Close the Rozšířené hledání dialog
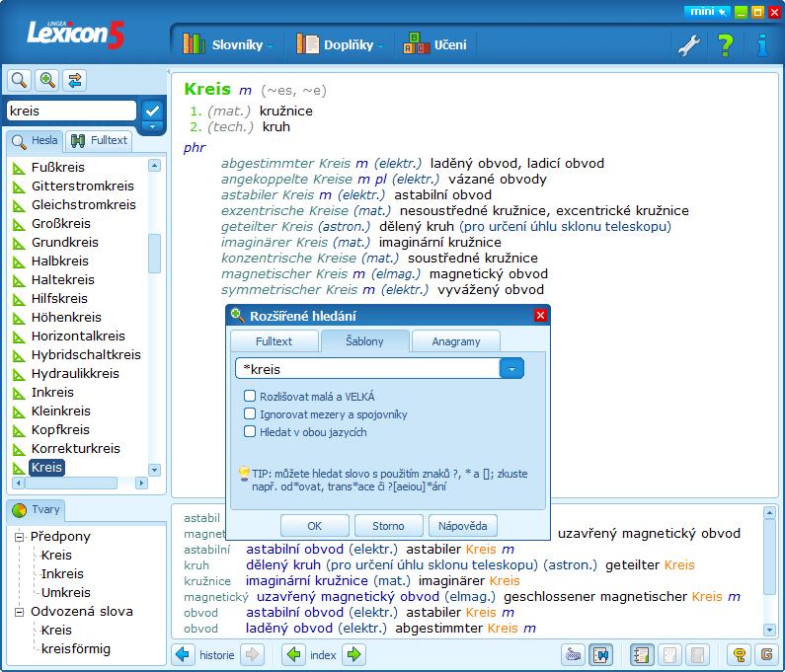This screenshot has width=785, height=672. [540, 315]
